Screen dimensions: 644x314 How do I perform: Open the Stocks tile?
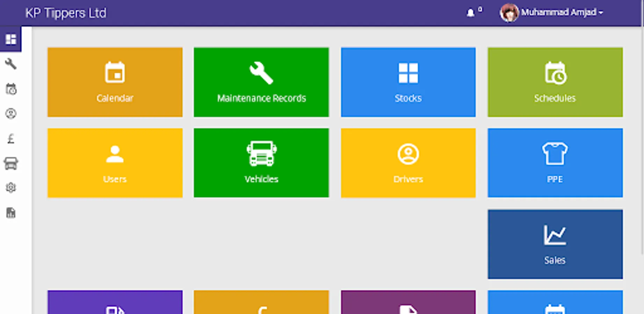[408, 82]
